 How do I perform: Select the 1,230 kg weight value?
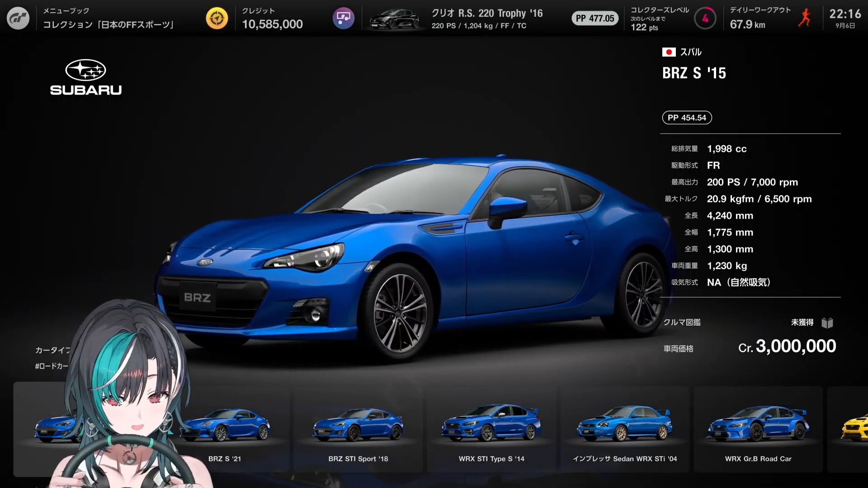[727, 266]
